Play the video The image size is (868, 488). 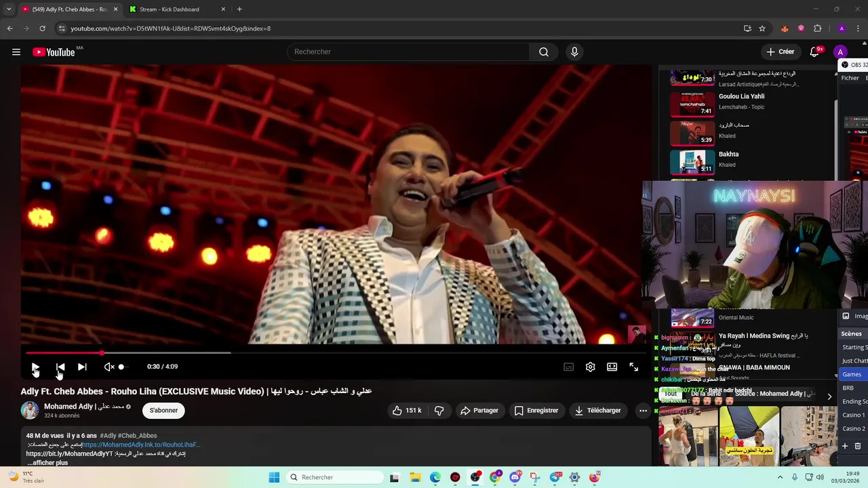click(35, 367)
